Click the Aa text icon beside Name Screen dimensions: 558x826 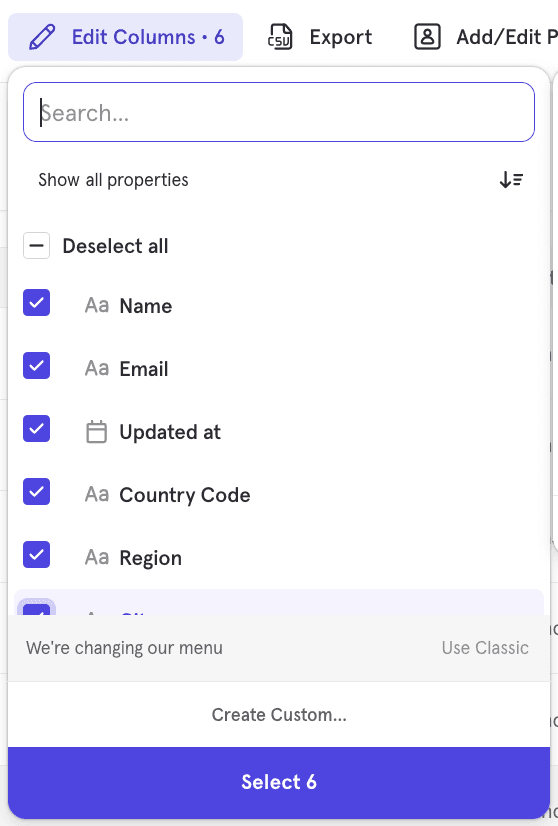(x=97, y=306)
